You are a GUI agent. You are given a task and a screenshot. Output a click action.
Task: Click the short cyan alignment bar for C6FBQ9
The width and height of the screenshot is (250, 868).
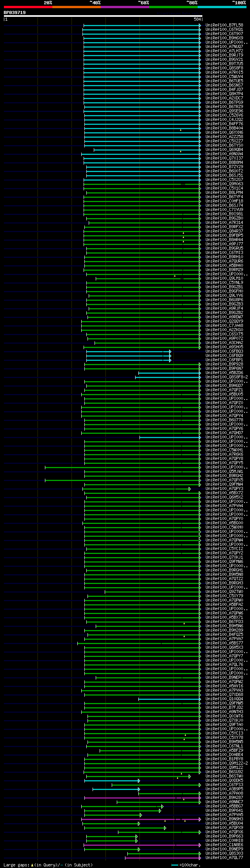[129, 356]
